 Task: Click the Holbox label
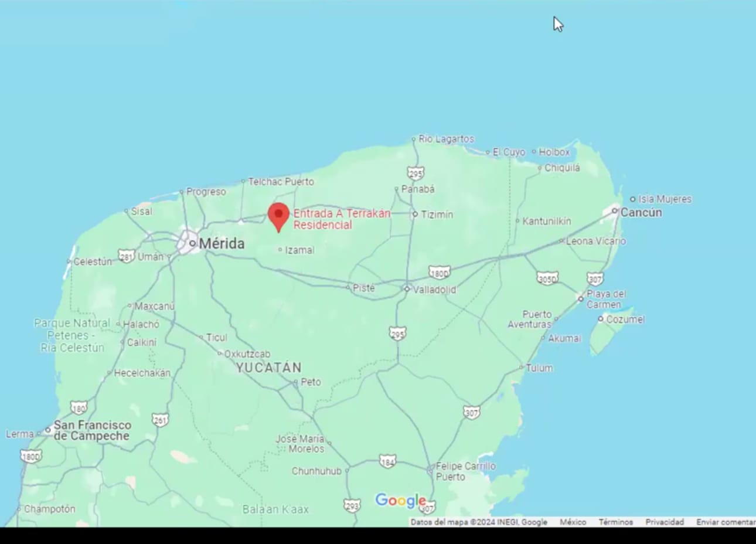pyautogui.click(x=554, y=152)
